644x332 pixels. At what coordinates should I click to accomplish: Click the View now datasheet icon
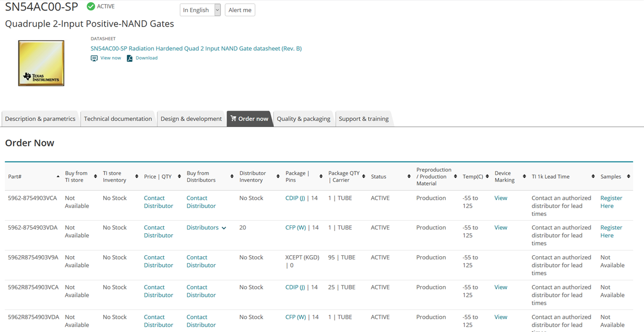(x=94, y=58)
